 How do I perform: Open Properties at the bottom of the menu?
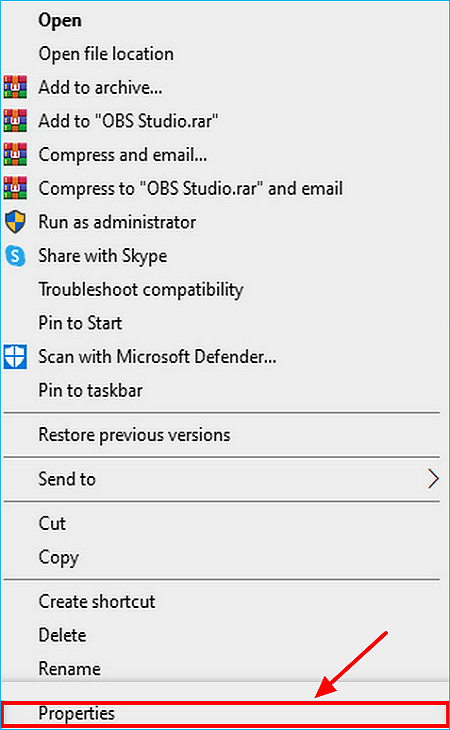[x=224, y=713]
